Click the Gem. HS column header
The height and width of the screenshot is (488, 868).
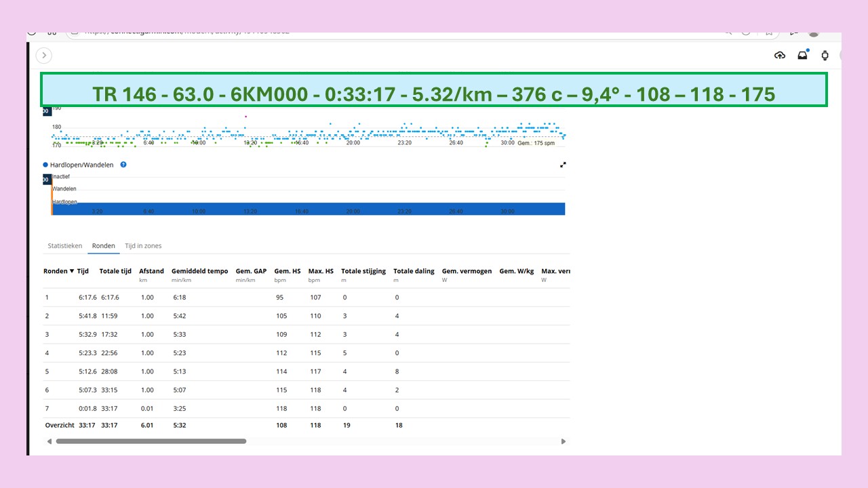pyautogui.click(x=288, y=271)
